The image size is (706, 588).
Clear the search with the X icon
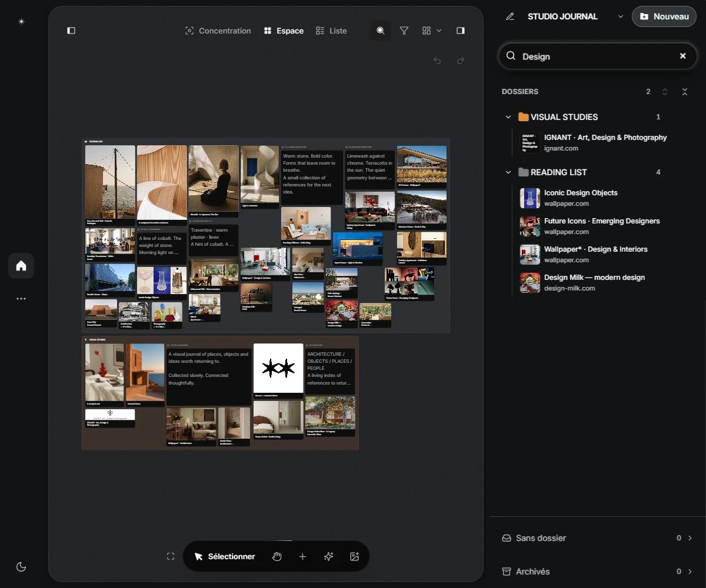pyautogui.click(x=683, y=56)
